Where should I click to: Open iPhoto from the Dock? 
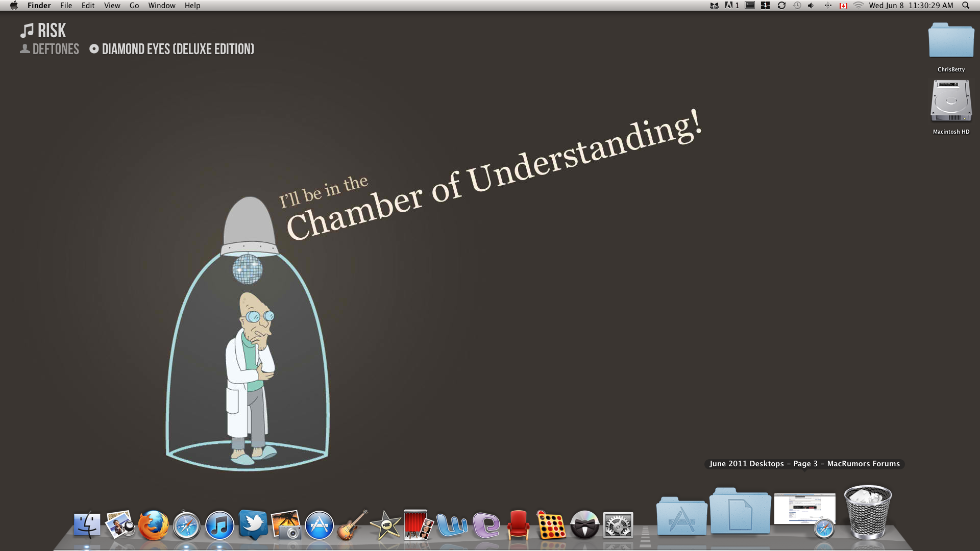[x=286, y=525]
